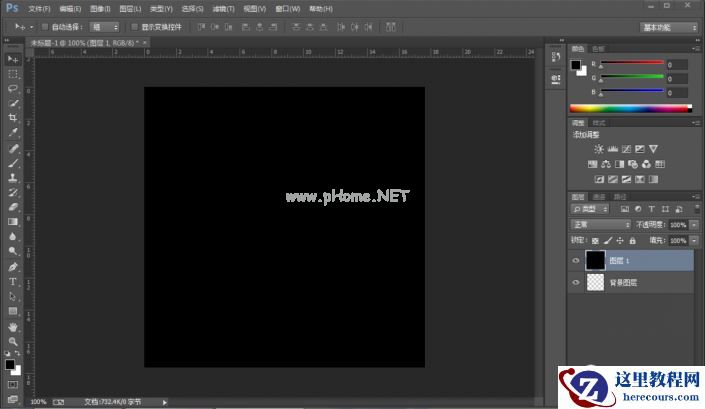Select the Path Selection tool
This screenshot has height=409, width=705.
tap(13, 297)
